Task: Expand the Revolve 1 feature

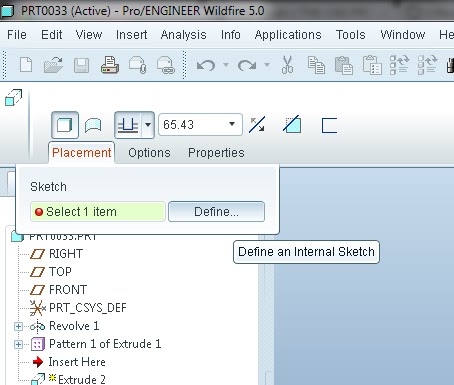Action: [x=18, y=326]
